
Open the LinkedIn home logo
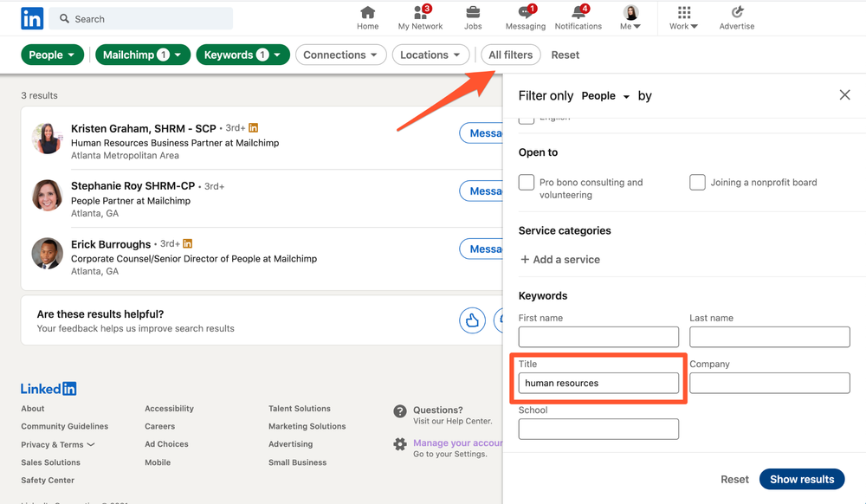(31, 17)
